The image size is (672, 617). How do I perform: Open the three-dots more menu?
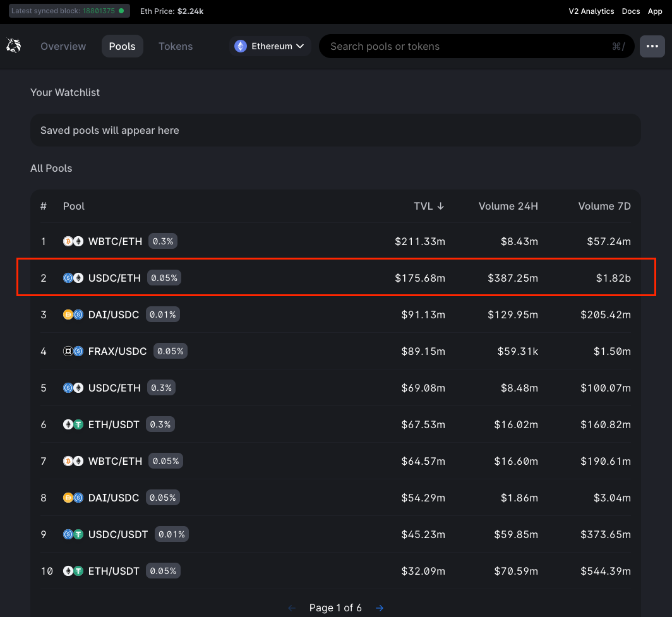point(652,46)
